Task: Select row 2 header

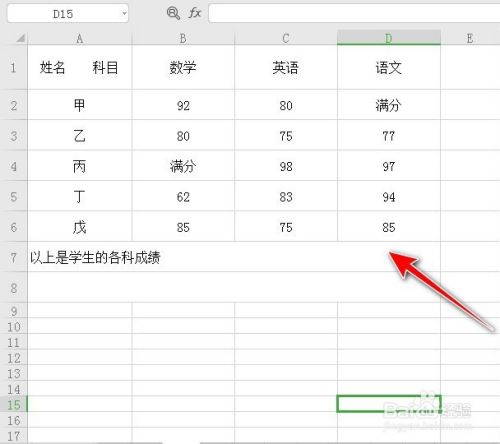Action: pos(14,105)
